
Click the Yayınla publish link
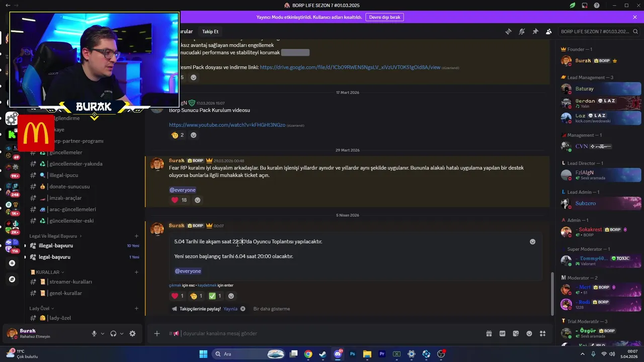point(230,309)
